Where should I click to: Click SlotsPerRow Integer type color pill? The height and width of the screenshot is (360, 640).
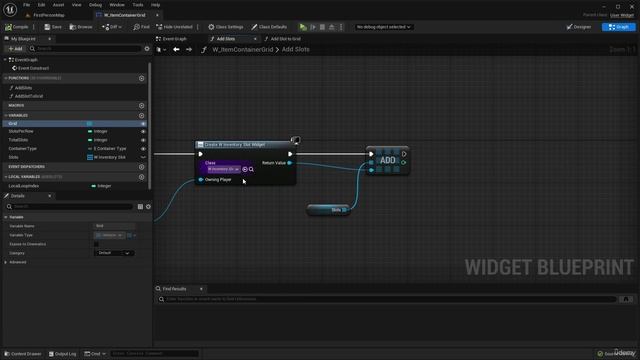click(90, 131)
